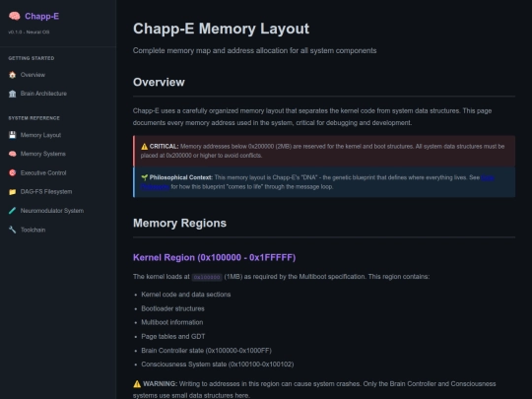Click the 'Overview' section heading
The width and height of the screenshot is (532, 399).
(159, 82)
